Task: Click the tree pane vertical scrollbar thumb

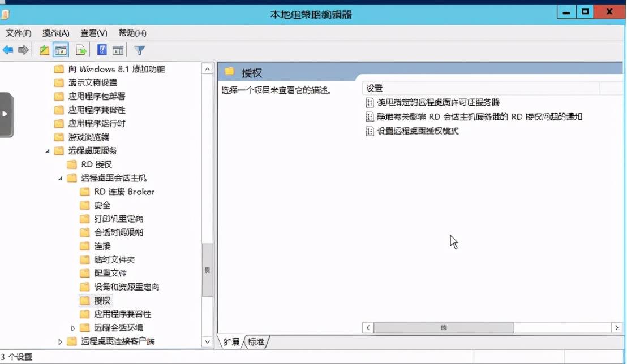Action: [x=207, y=270]
